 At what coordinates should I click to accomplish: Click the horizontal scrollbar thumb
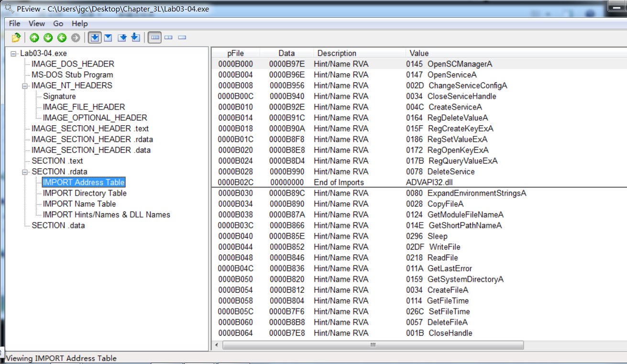click(x=373, y=345)
